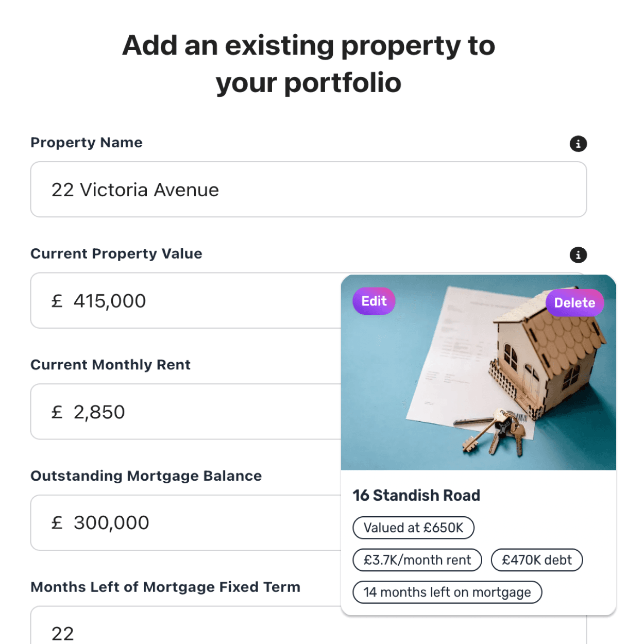Click the Property Name info icon
The image size is (644, 644).
(x=578, y=144)
